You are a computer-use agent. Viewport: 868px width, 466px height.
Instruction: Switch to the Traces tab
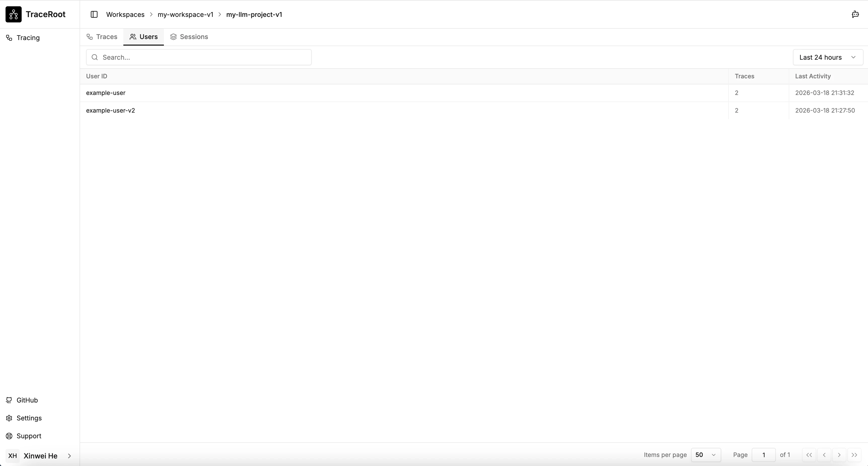(101, 37)
